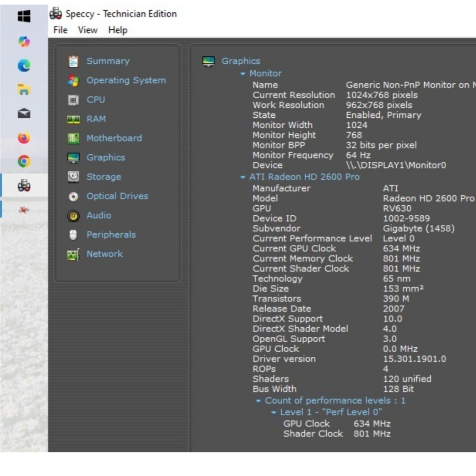Click the Summary clipboard icon
Screen dimensions: 476x476
[73, 61]
